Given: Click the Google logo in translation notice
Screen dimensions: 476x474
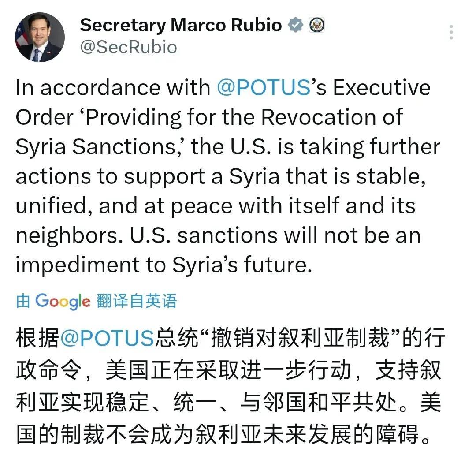Looking at the screenshot, I should click(63, 301).
